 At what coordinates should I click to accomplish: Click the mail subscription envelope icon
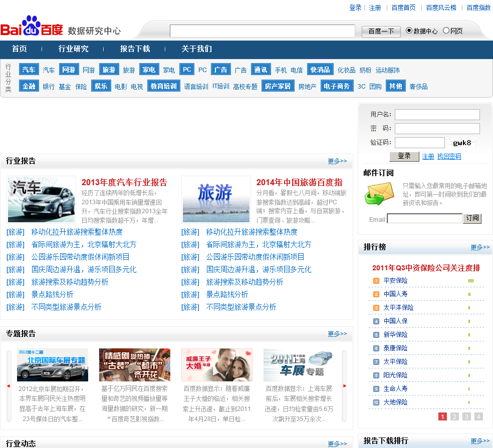(379, 194)
